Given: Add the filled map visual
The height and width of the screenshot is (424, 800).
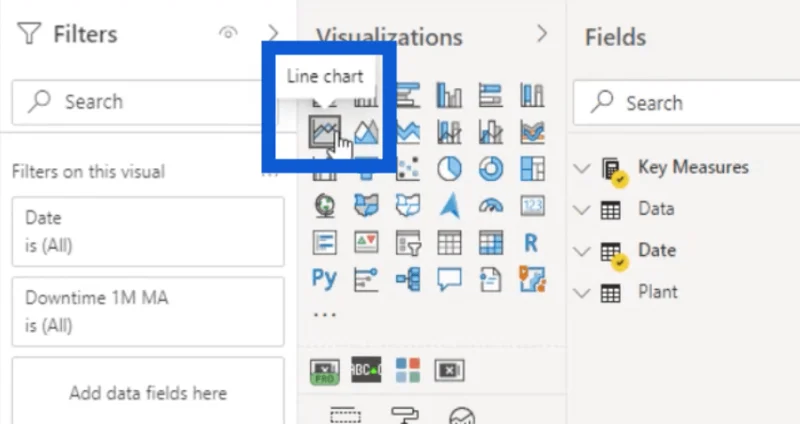Looking at the screenshot, I should tap(366, 206).
